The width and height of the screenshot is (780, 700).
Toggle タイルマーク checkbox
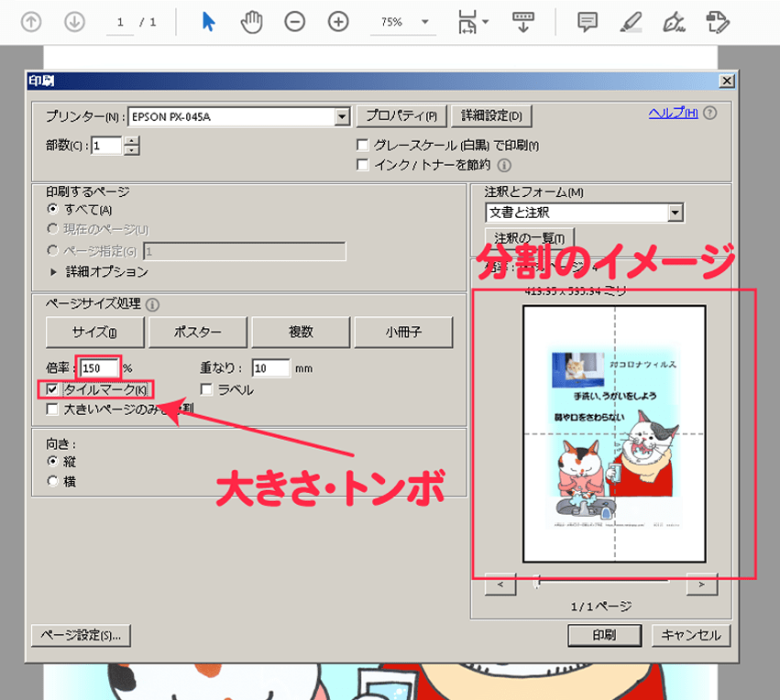[51, 389]
